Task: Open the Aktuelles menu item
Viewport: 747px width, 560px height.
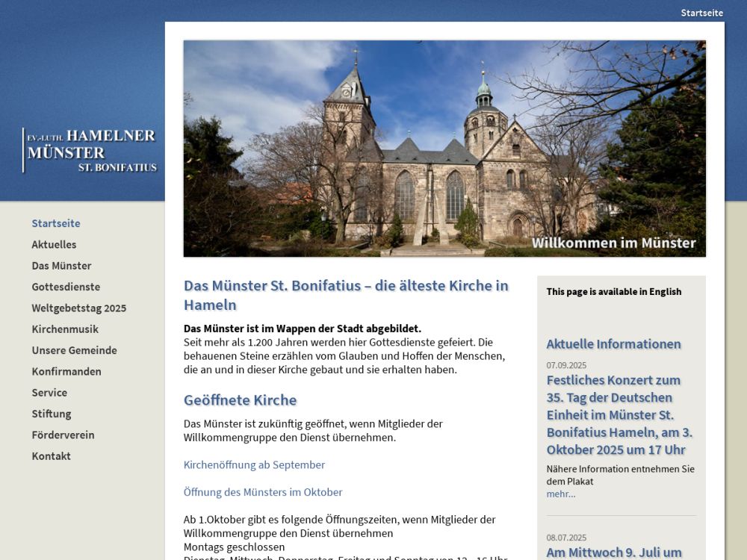Action: click(54, 244)
